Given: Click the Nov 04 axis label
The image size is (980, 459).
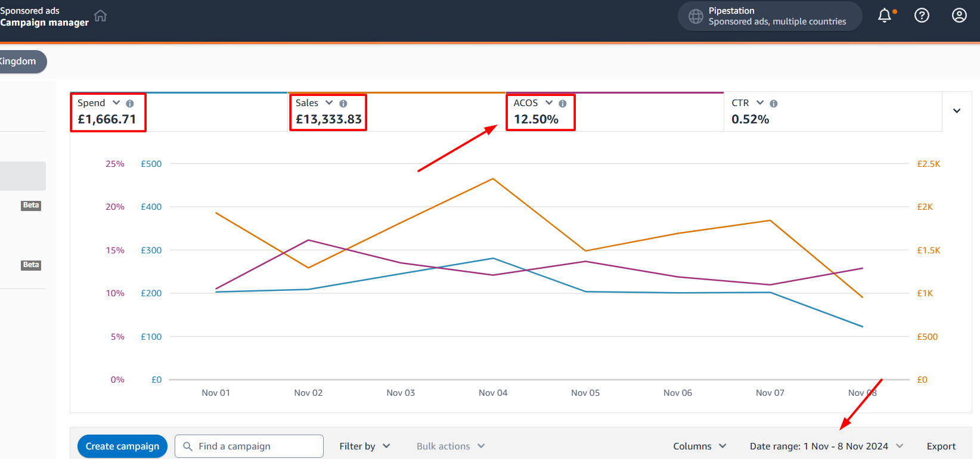Looking at the screenshot, I should 493,393.
